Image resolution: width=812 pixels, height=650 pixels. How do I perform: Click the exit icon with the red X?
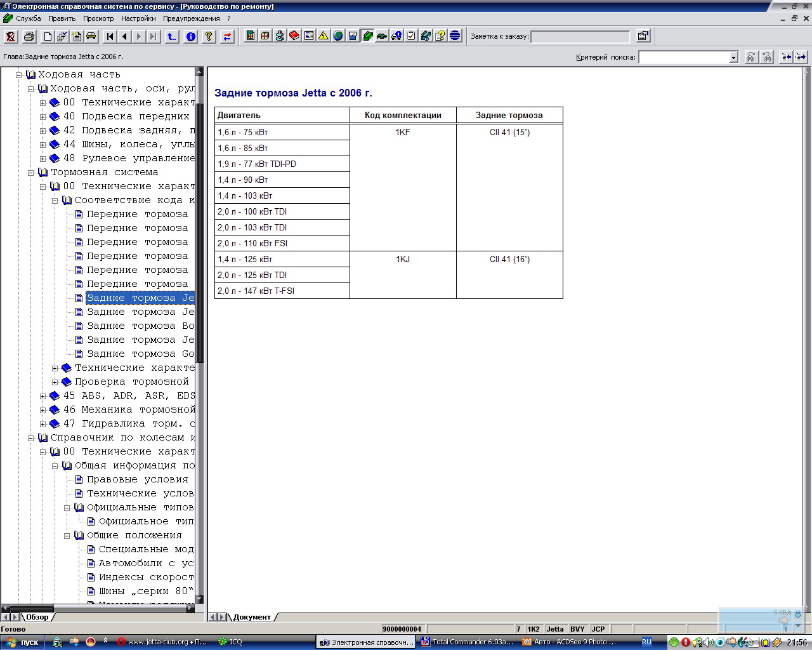pyautogui.click(x=11, y=36)
